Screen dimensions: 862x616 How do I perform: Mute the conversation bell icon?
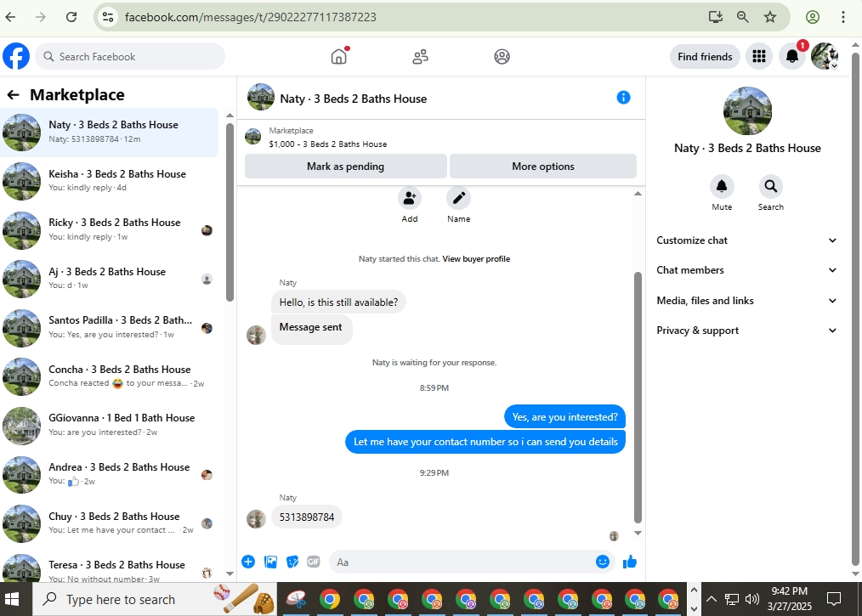[722, 187]
